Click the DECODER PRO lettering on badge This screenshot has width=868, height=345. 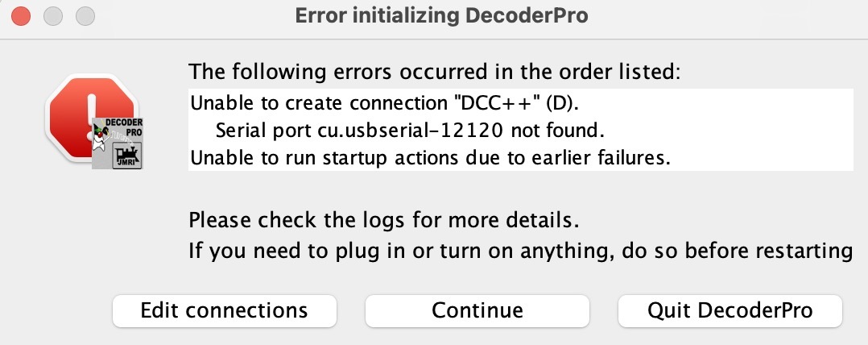125,128
